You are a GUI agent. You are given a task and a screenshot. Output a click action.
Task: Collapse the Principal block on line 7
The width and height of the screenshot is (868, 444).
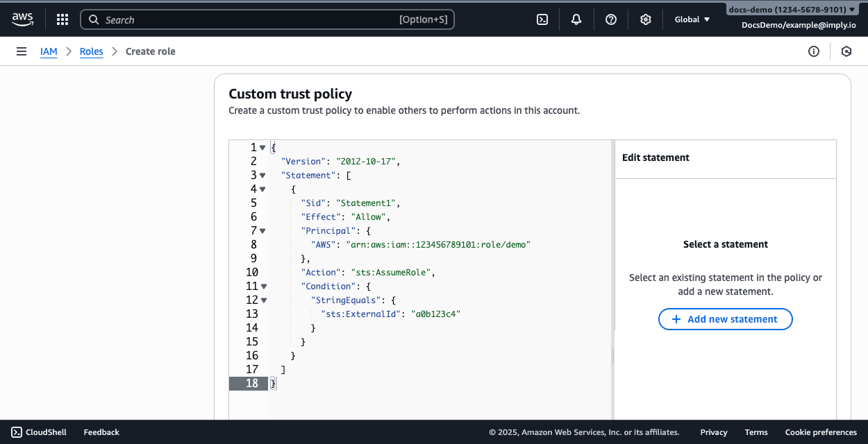(262, 231)
